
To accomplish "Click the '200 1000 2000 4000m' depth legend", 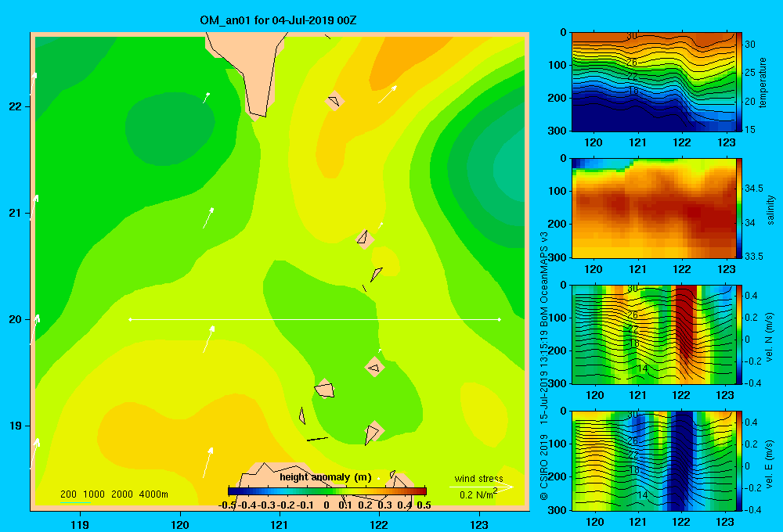I will tap(114, 494).
